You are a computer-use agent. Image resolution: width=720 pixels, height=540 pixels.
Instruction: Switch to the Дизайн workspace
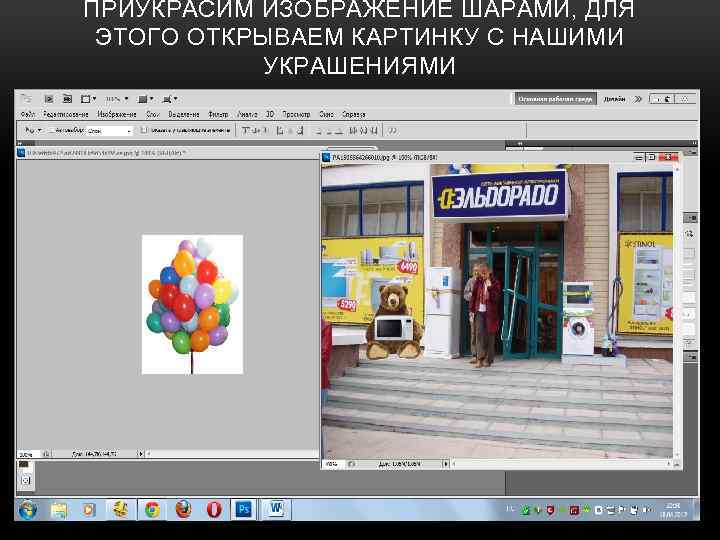(x=614, y=99)
